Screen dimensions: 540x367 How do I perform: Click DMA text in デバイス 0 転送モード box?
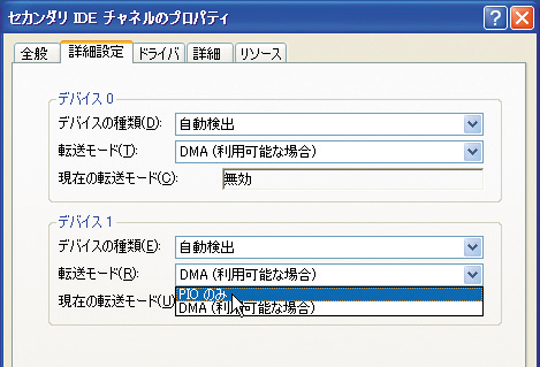(194, 152)
